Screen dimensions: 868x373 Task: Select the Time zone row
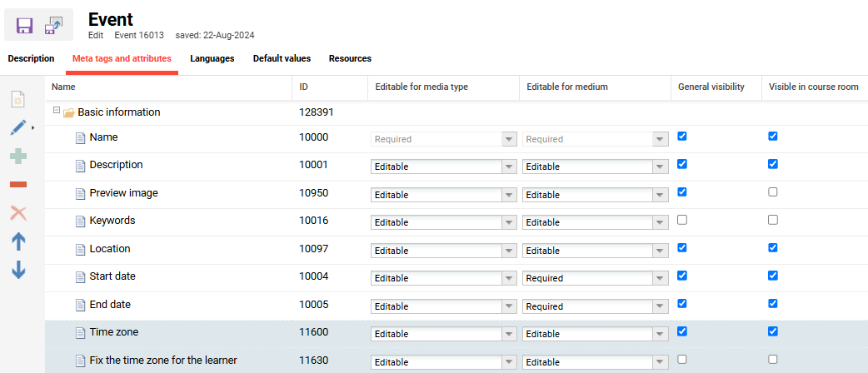pos(114,332)
